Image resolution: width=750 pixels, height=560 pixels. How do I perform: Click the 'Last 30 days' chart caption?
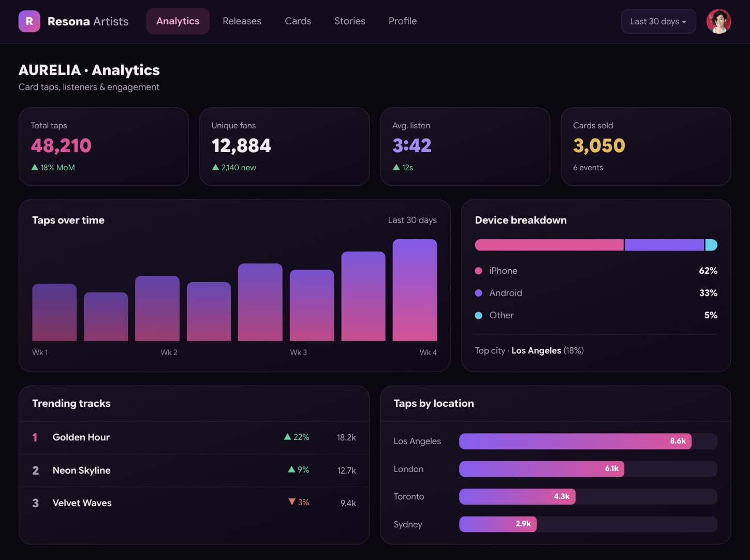pos(412,220)
